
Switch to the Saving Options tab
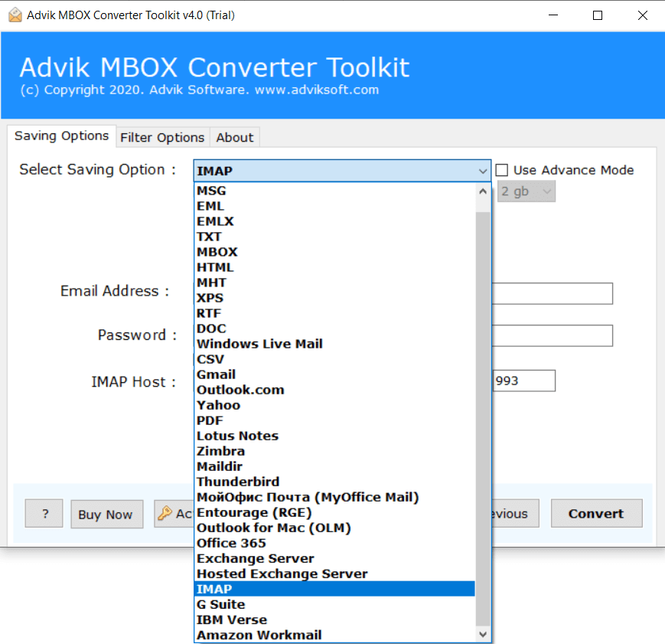coord(61,136)
